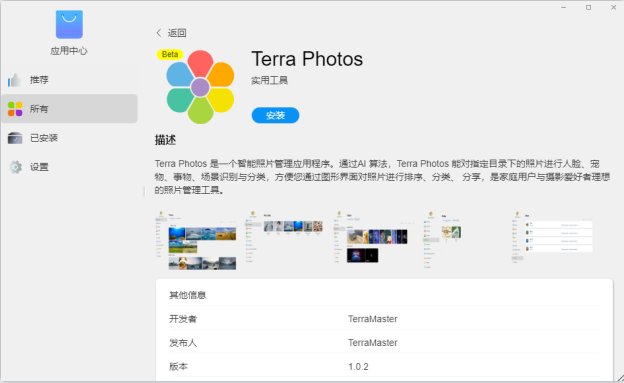Maximize the App Center window
Image resolution: width=624 pixels, height=383 pixels.
[589, 8]
